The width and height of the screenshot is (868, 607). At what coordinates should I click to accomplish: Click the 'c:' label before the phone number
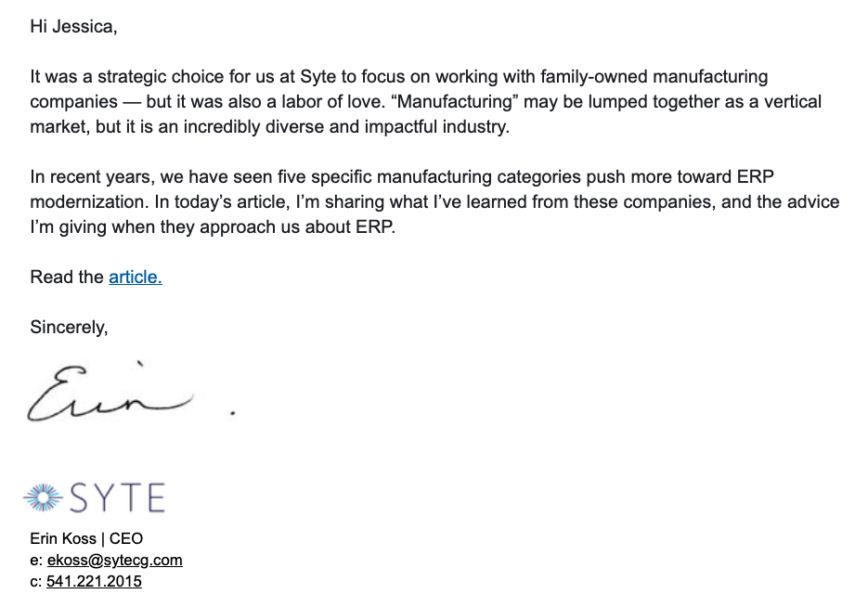coord(36,582)
